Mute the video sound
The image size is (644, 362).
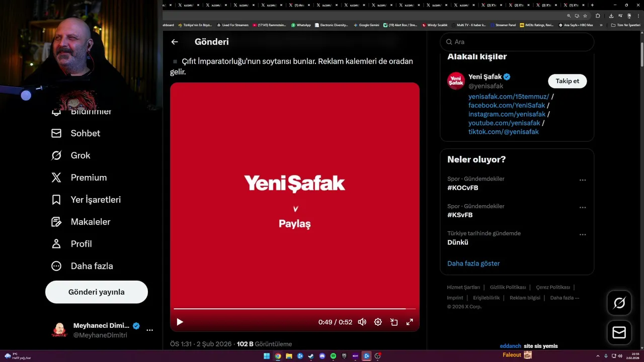click(362, 322)
